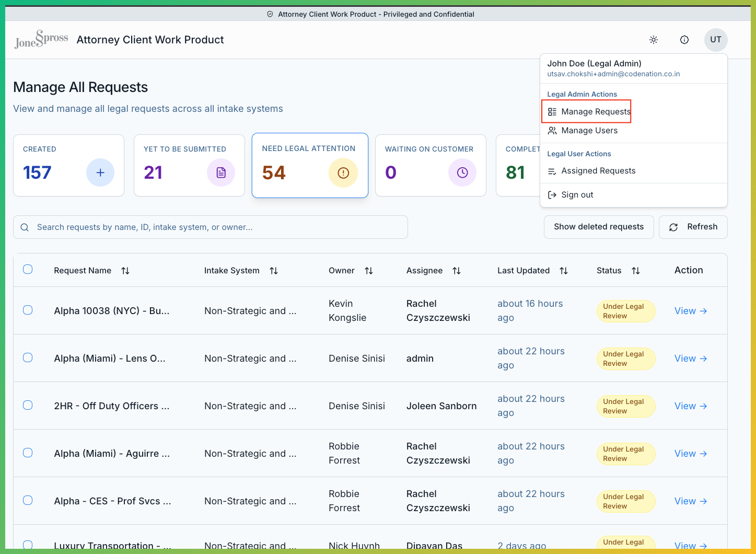Sort the table by Request Name
Viewport: 756px width, 554px height.
point(125,270)
